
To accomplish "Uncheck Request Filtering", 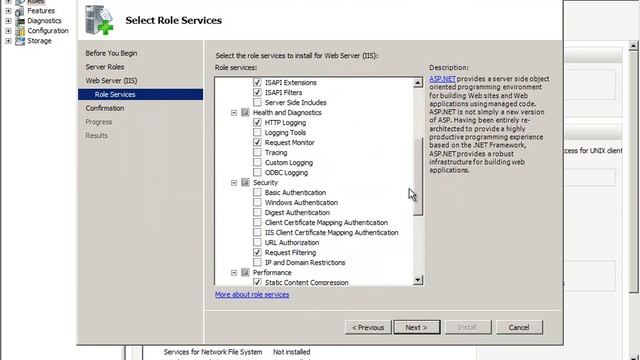I will pos(257,252).
